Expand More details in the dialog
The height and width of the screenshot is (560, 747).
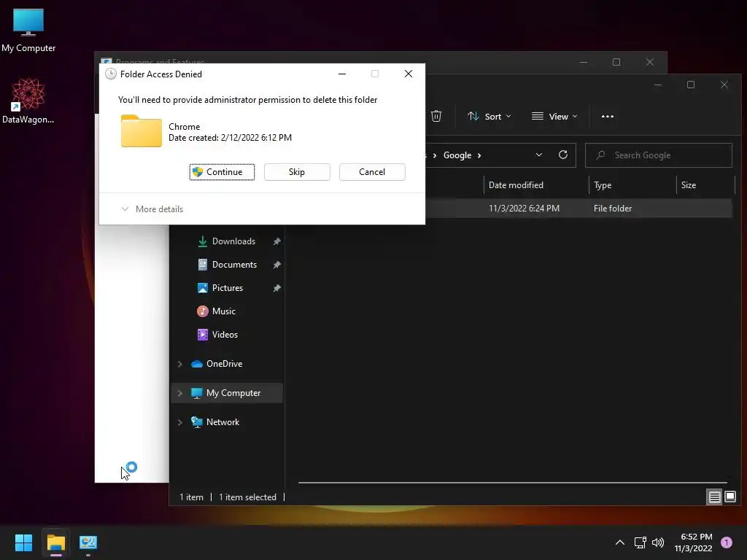pos(152,209)
